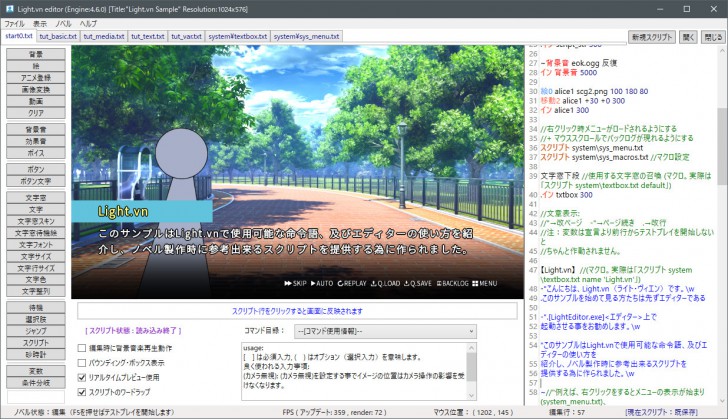
Task: Click the 新規スクリプト button
Action: [652, 37]
